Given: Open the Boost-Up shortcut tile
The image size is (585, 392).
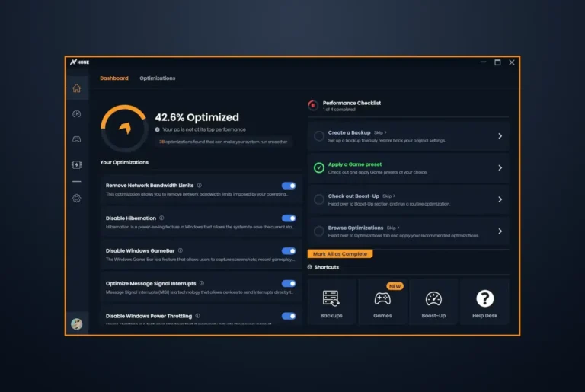Looking at the screenshot, I should tap(433, 301).
